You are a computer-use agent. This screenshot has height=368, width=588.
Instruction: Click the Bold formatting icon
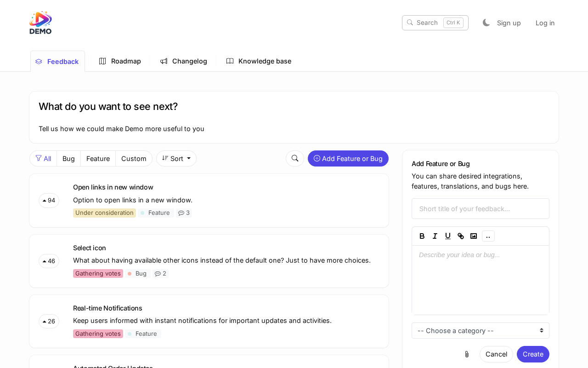422,236
